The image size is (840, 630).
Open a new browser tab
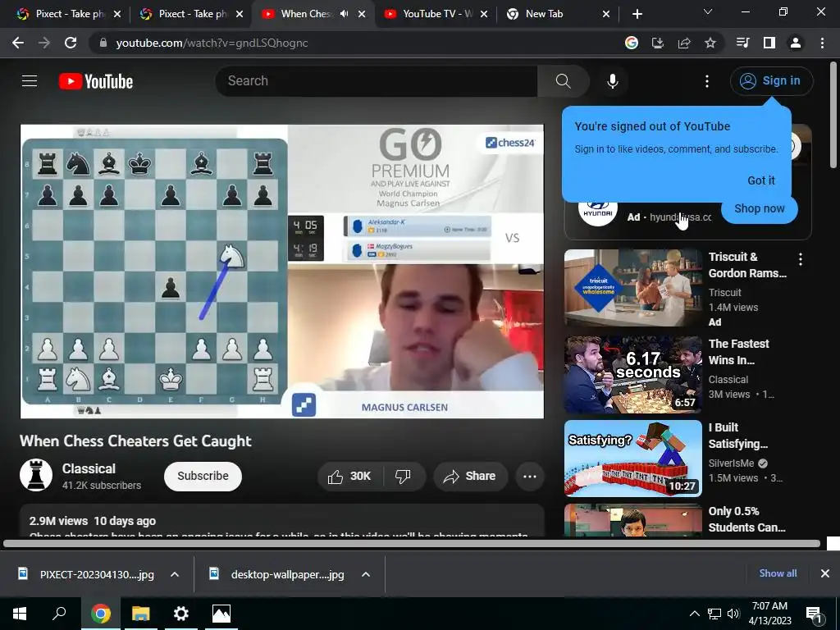coord(637,14)
